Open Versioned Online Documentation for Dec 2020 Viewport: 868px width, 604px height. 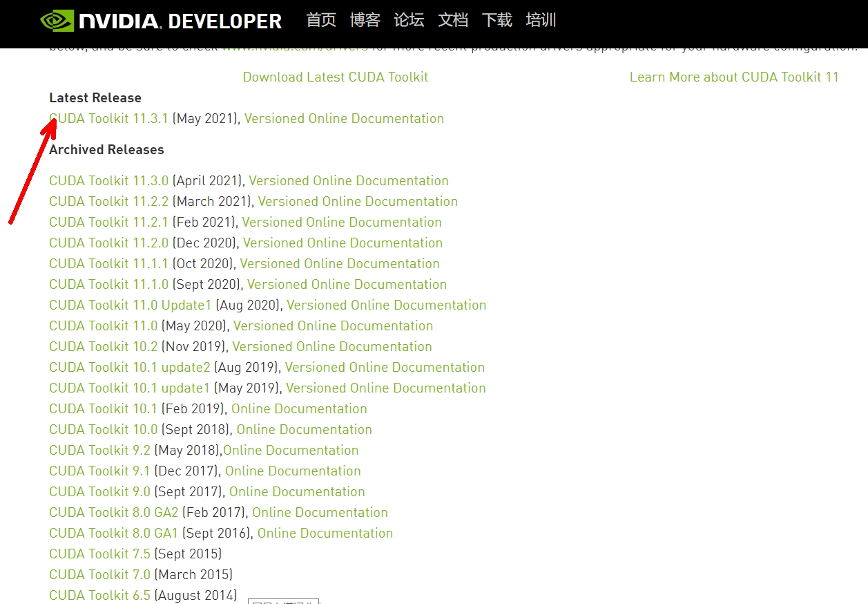pos(343,243)
